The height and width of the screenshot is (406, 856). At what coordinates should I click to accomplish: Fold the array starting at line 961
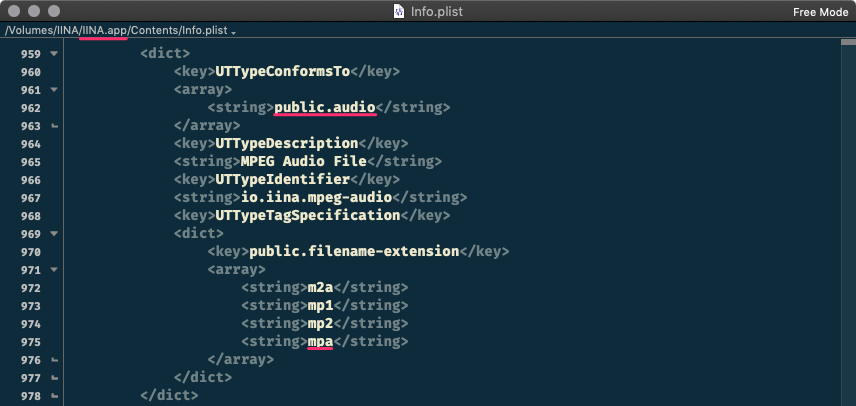point(53,90)
